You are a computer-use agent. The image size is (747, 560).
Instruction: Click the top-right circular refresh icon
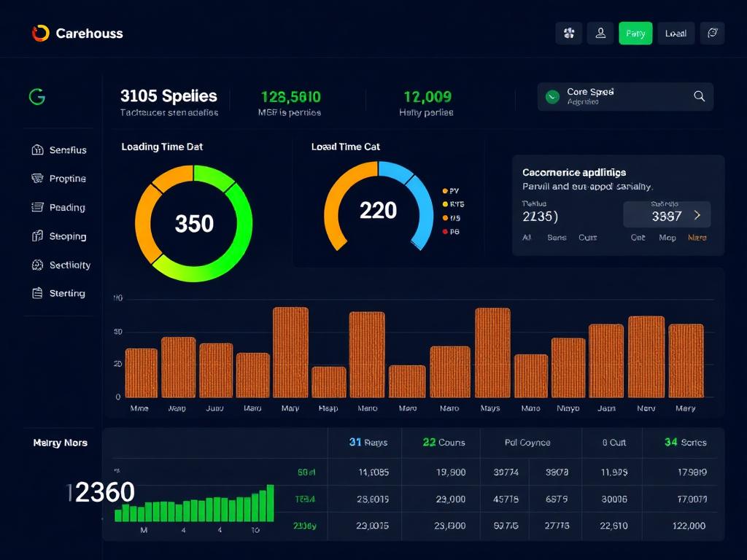[x=712, y=33]
